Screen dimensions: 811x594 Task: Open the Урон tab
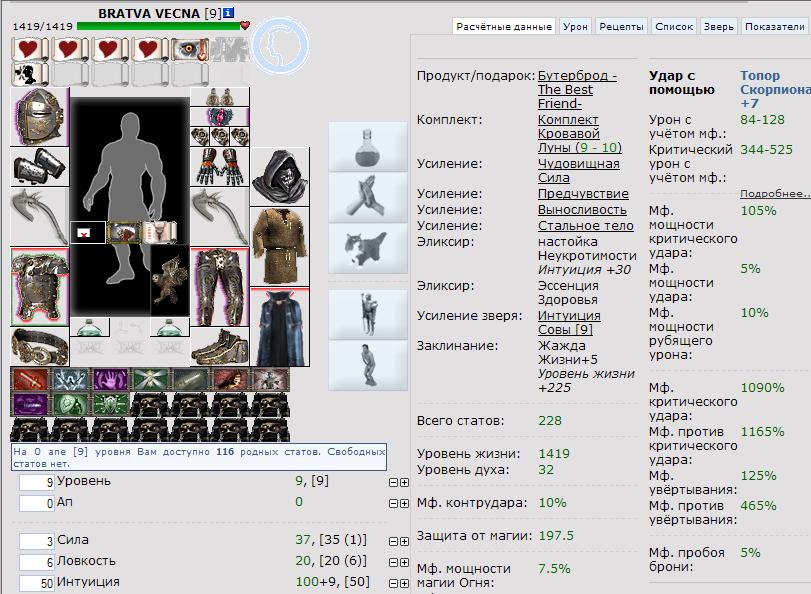point(575,26)
